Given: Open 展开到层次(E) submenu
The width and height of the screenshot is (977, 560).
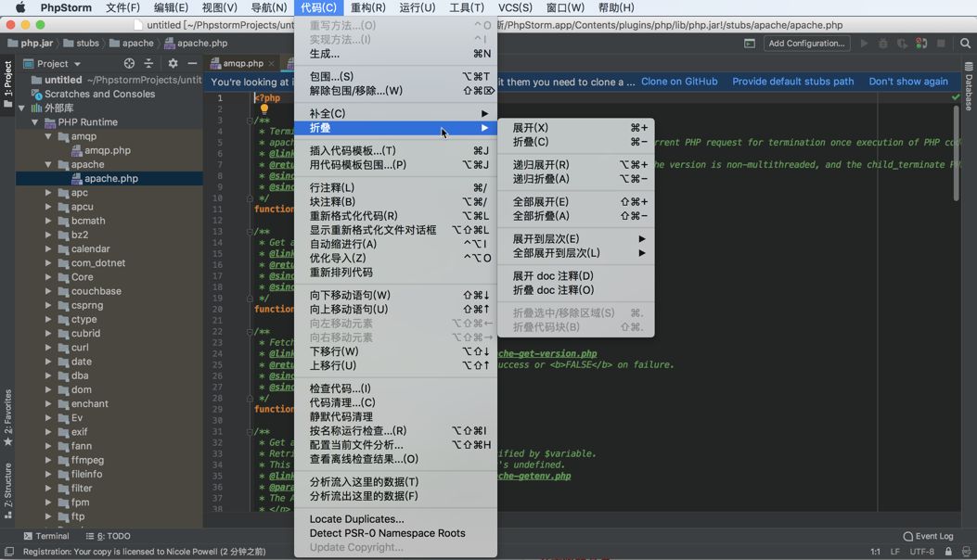Looking at the screenshot, I should pos(576,238).
